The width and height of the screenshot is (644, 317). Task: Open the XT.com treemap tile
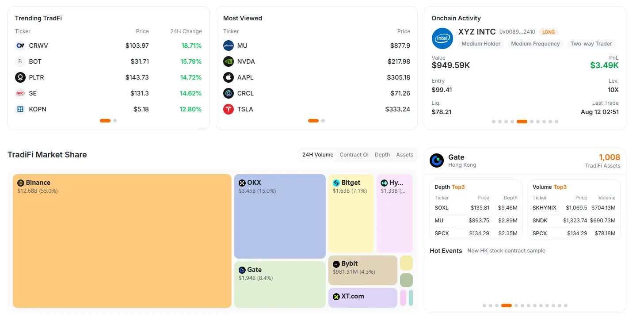point(363,298)
